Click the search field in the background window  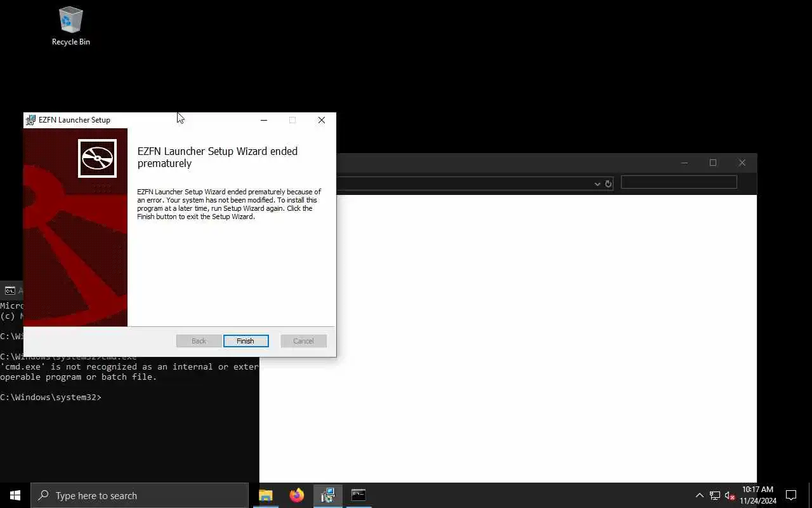[679, 182]
